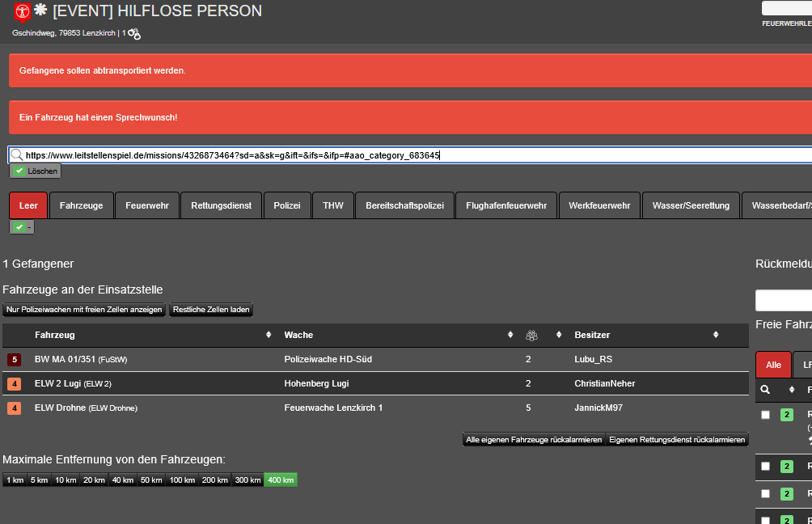The height and width of the screenshot is (524, 812).
Task: Set the maximum distance to 1 km
Action: point(15,480)
